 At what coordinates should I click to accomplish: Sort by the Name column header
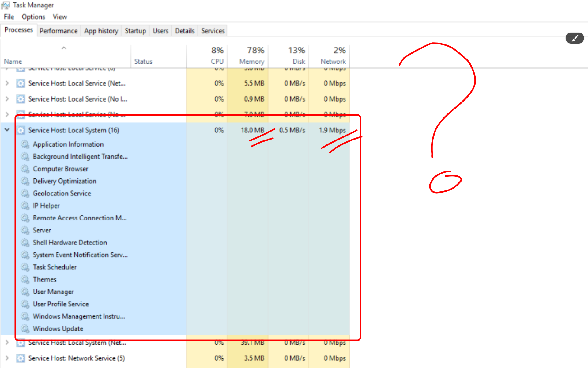65,56
